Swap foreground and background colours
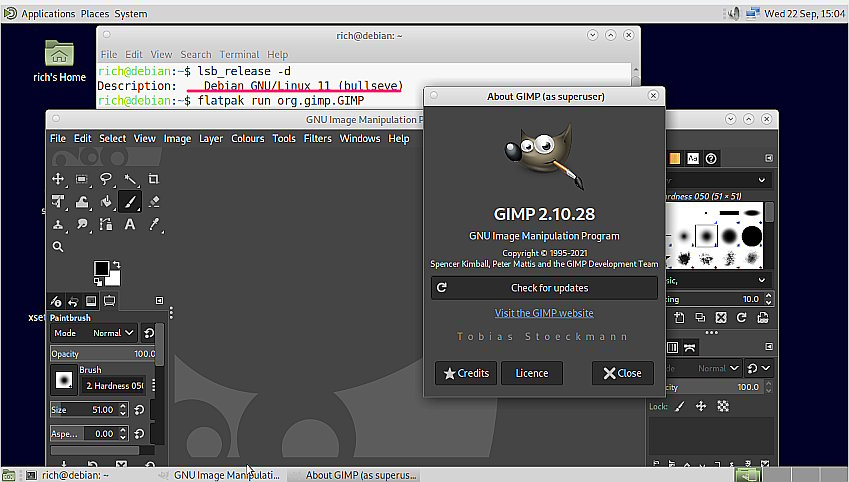 click(116, 264)
